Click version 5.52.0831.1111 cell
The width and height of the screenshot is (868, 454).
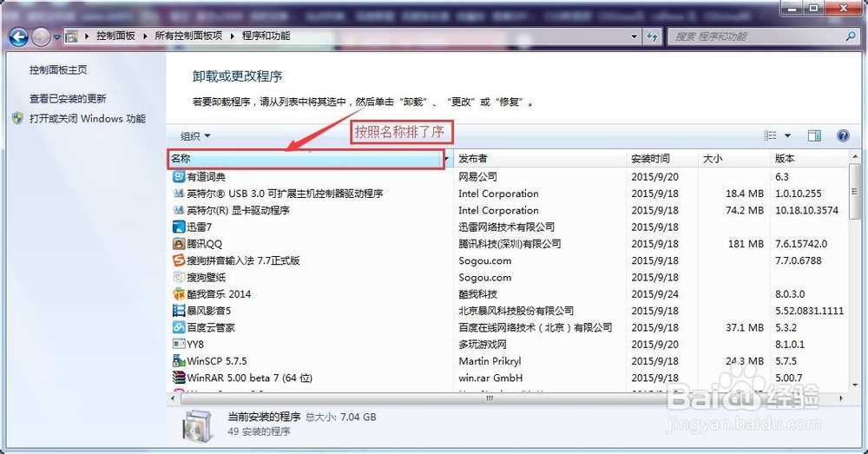[809, 311]
